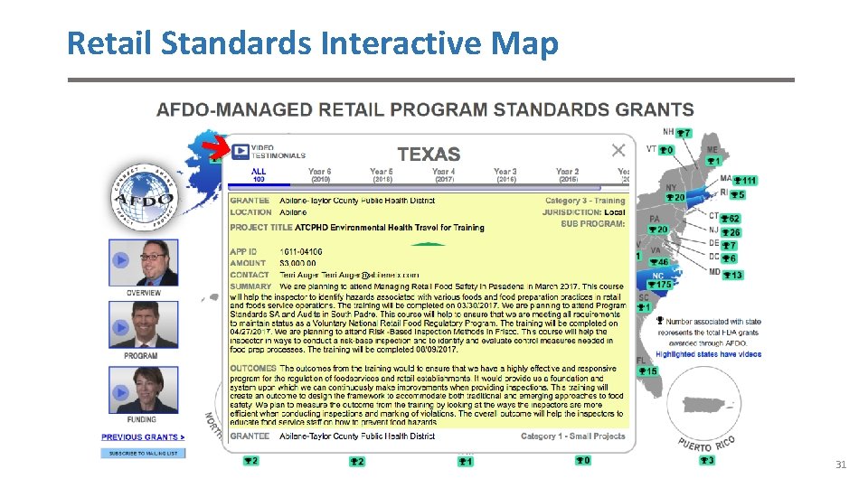
Task: Click the green collapse arrow under project title
Action: pos(428,243)
